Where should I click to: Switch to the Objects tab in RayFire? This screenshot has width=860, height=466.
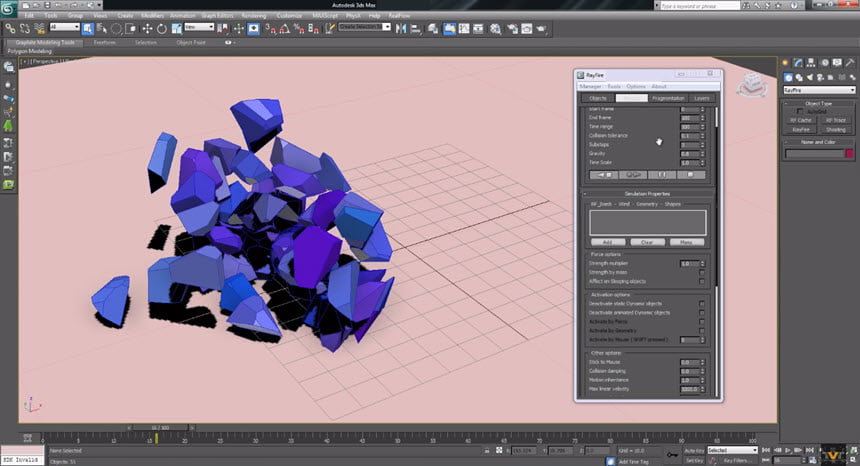click(x=598, y=98)
